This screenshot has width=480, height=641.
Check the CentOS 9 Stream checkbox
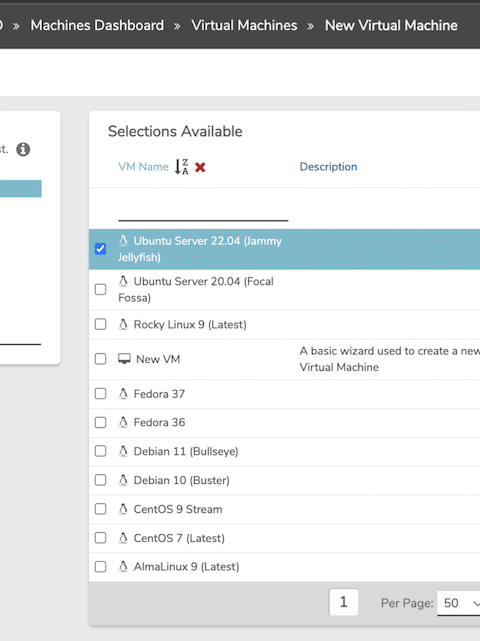100,509
